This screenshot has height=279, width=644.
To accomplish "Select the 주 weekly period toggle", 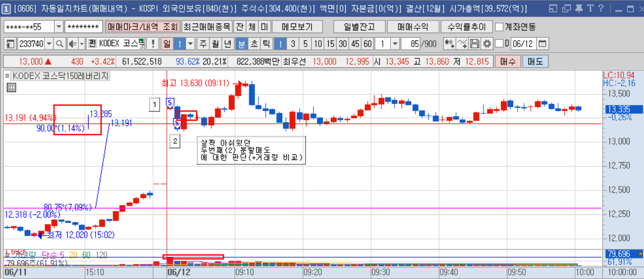I will click(204, 44).
